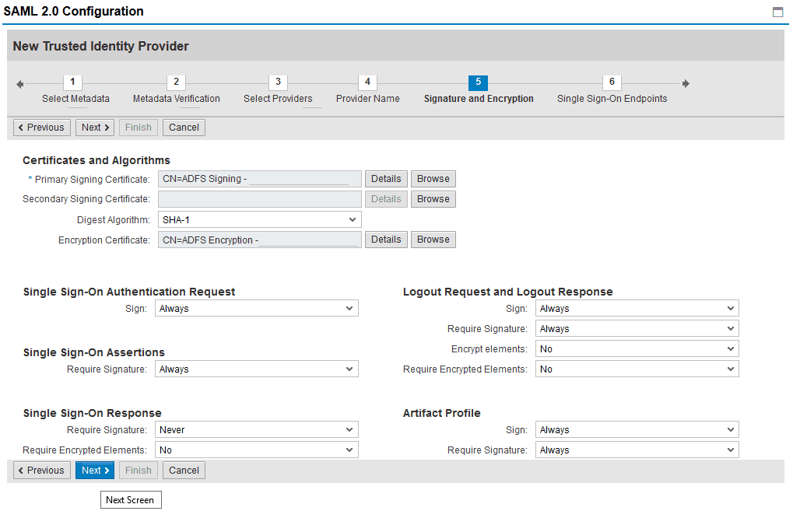793x532 pixels.
Task: Open Details for Primary Signing Certificate
Action: (x=386, y=179)
